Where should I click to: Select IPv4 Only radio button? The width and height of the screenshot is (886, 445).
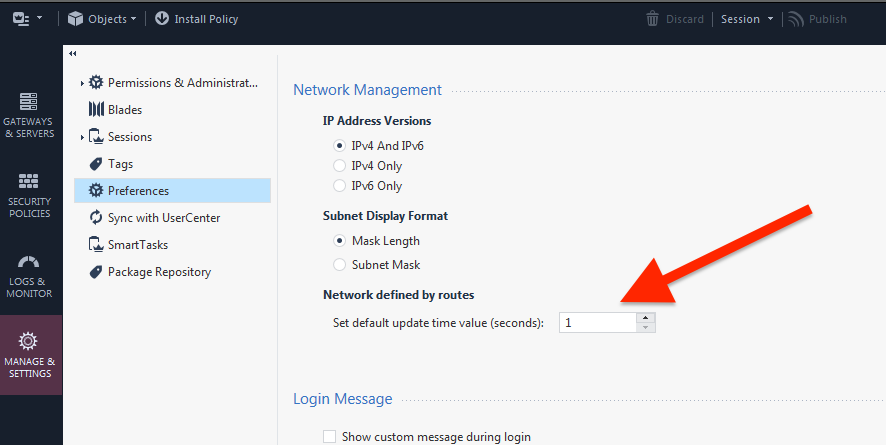point(340,166)
